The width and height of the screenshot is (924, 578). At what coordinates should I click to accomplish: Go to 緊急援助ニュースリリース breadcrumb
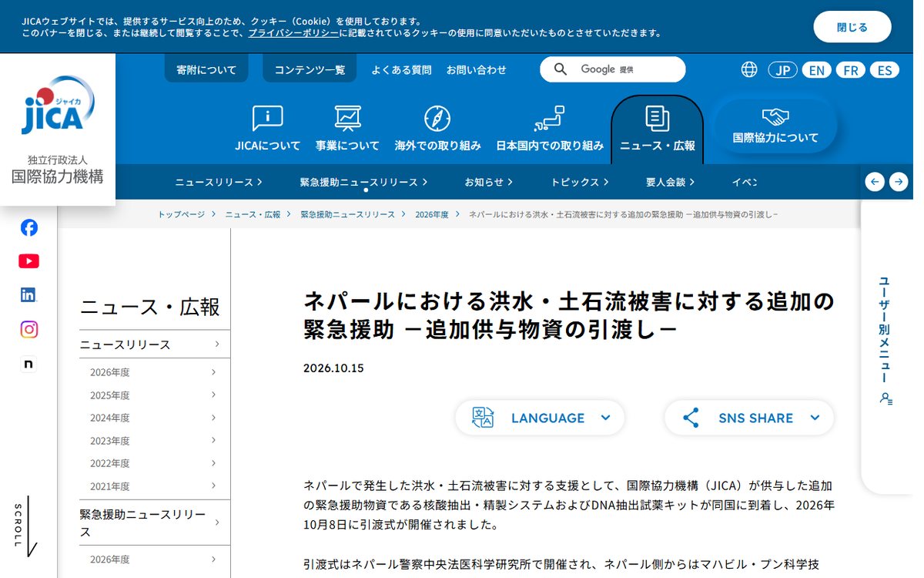point(347,214)
